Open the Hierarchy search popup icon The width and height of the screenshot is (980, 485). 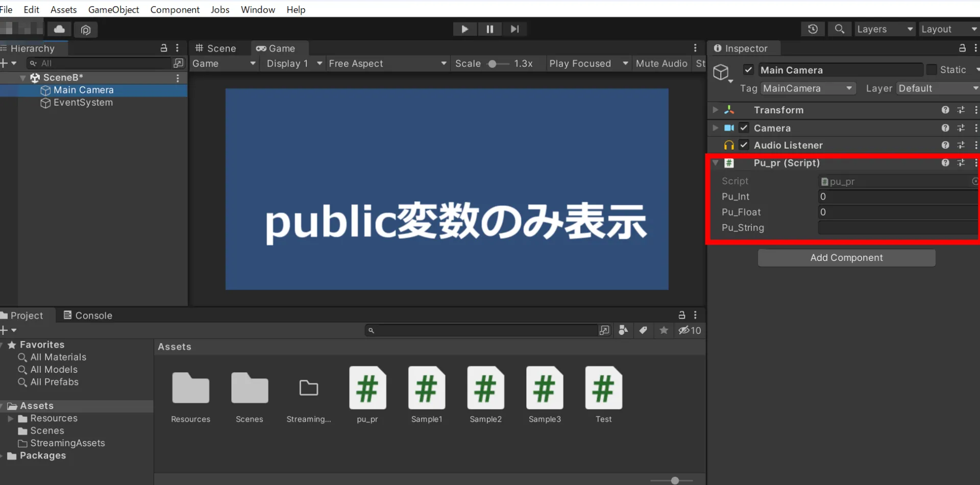178,63
